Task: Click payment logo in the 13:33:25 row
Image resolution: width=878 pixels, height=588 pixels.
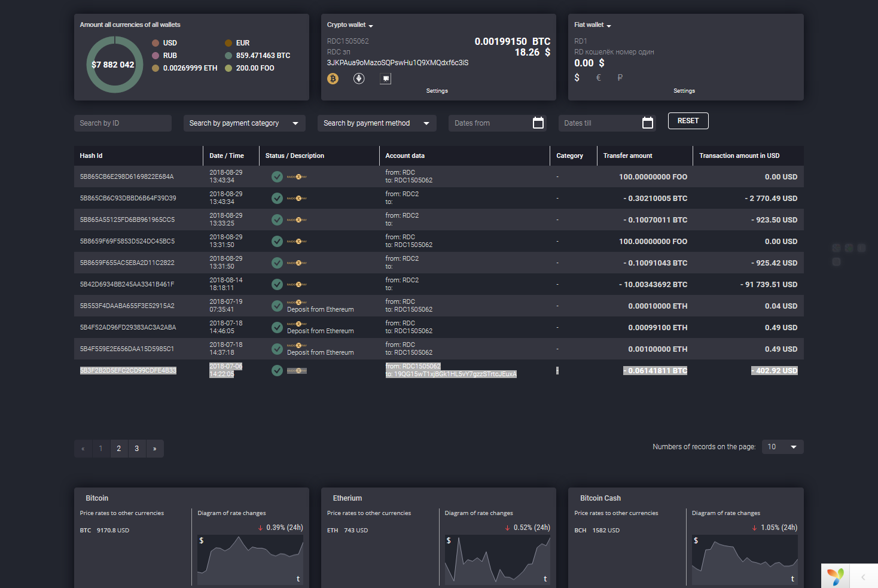Action: click(x=297, y=220)
